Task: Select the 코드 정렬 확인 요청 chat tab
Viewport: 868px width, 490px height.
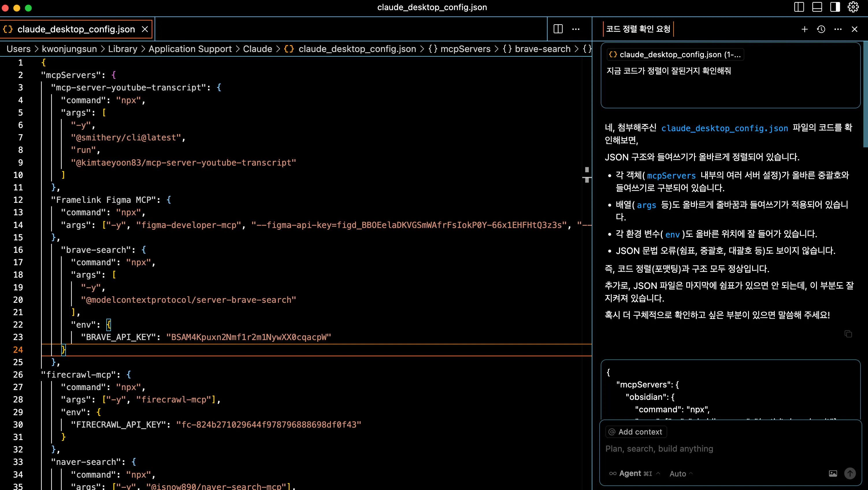Action: [638, 29]
